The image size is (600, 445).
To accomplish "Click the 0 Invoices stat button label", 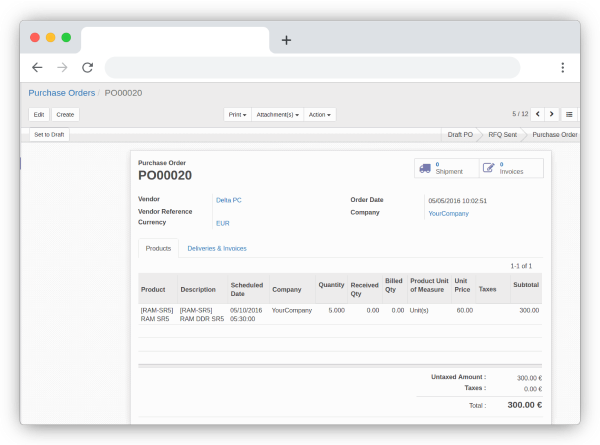I will tap(511, 168).
